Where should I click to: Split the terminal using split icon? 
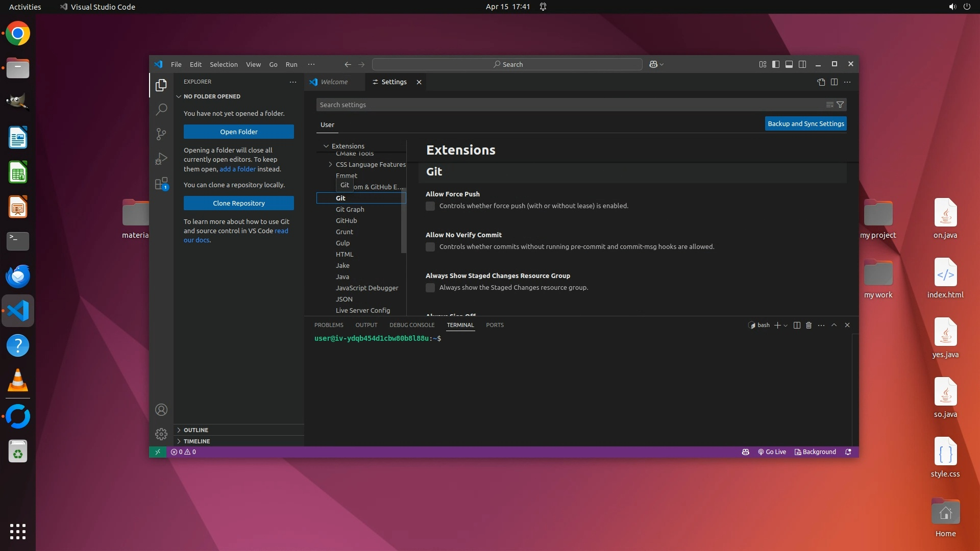click(x=797, y=325)
